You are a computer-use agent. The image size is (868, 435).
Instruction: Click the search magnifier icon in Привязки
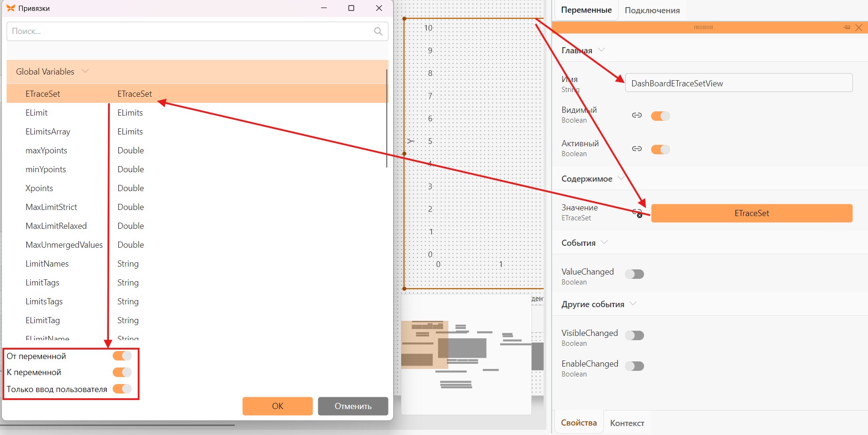point(378,31)
